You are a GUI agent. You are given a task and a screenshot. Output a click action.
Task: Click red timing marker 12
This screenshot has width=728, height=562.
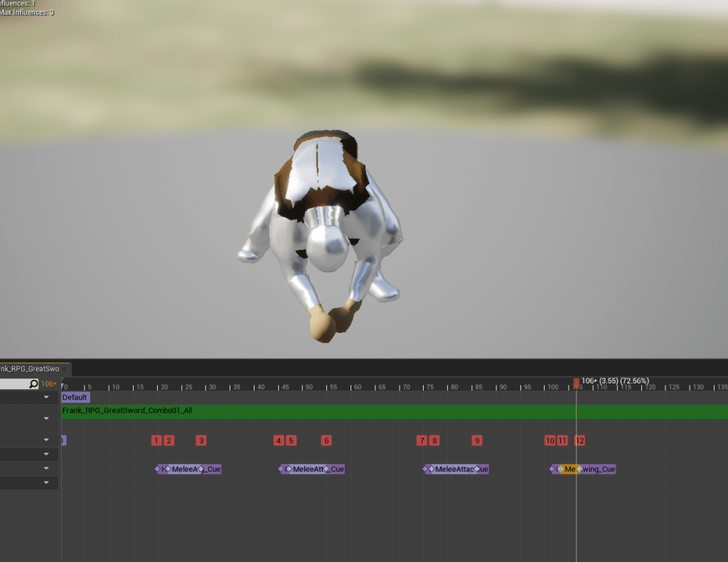580,440
